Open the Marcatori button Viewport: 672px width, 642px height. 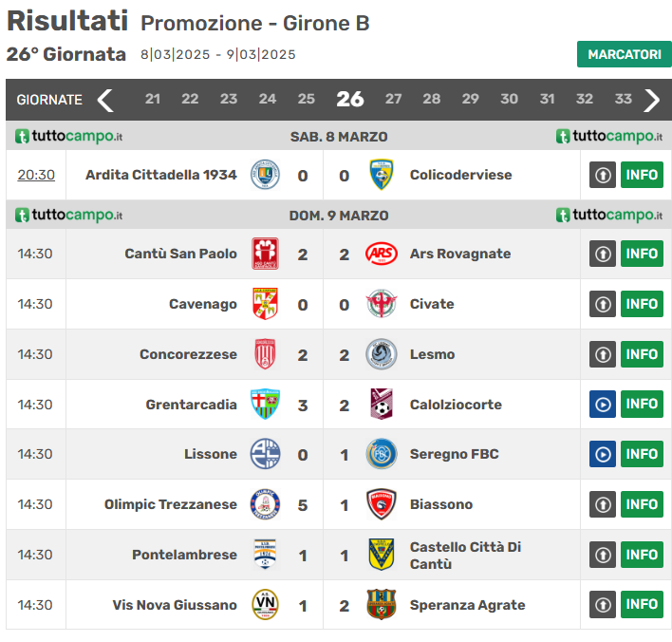(x=624, y=54)
